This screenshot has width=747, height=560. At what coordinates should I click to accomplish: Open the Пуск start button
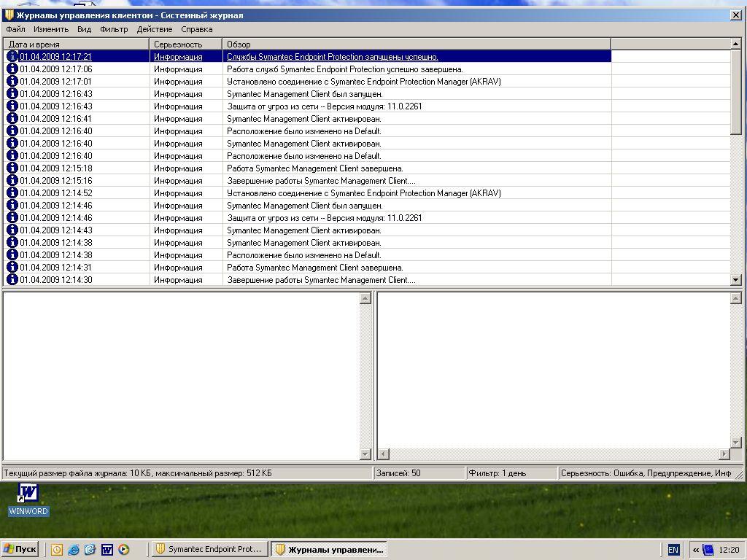[20, 549]
